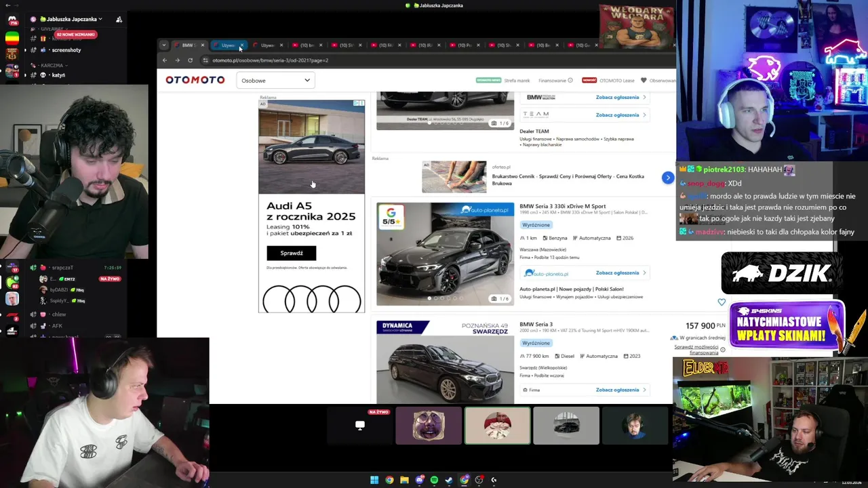Open Chrome from the taskbar
The height and width of the screenshot is (488, 868).
coord(389,480)
